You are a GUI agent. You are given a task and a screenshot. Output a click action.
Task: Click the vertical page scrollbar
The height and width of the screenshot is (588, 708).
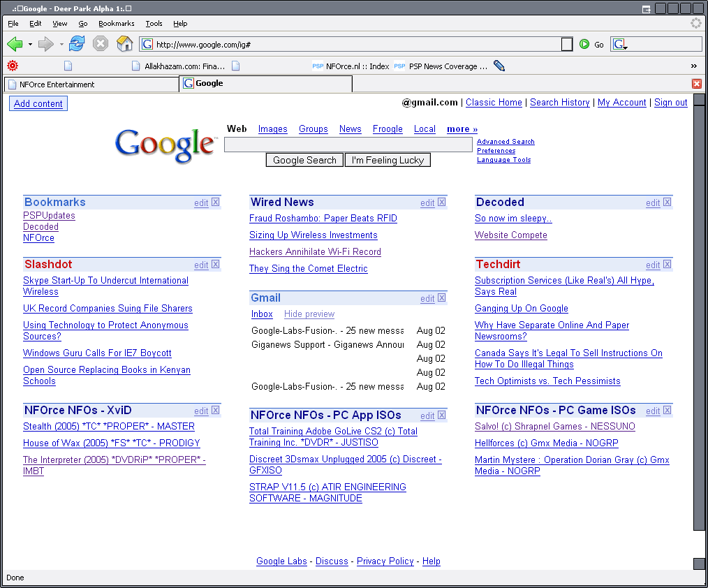699,314
